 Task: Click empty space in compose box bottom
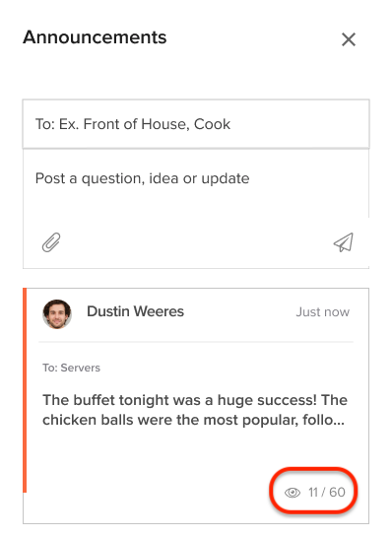[x=196, y=242]
